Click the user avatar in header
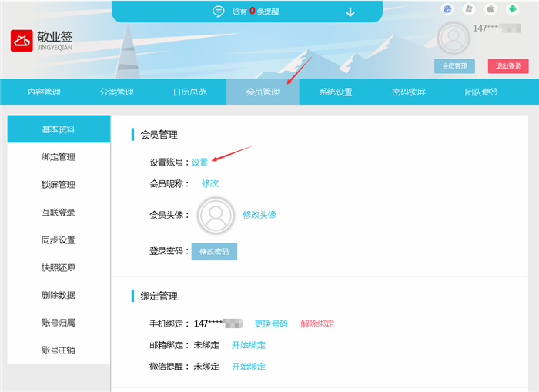 (x=454, y=39)
